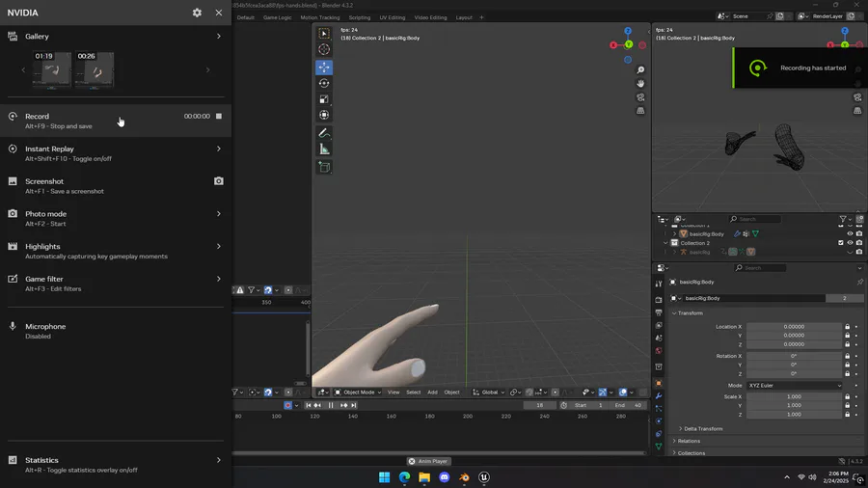The image size is (868, 488).
Task: Switch to the Motion Tracking workspace tab
Action: pos(320,17)
